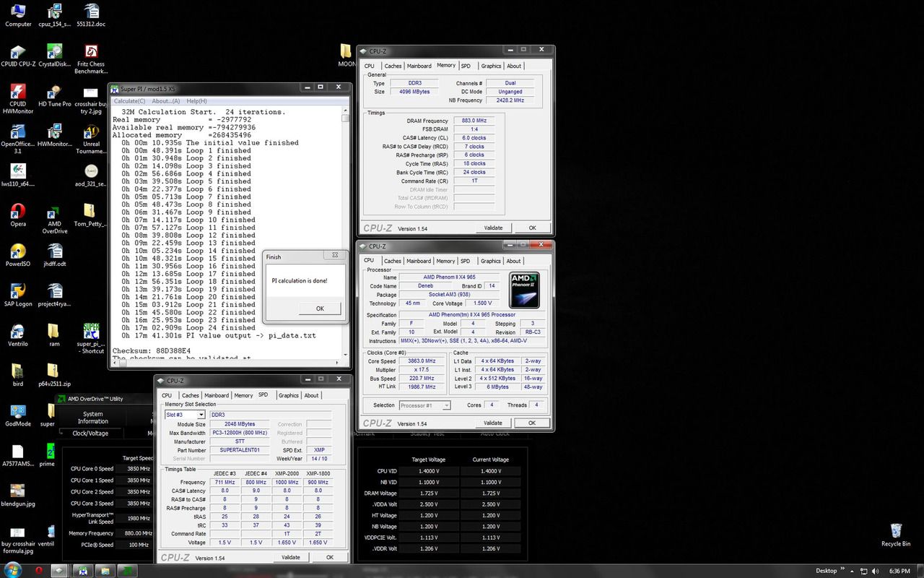Open the MOON folder on desktop
Image resolution: width=924 pixels, height=578 pixels.
346,55
